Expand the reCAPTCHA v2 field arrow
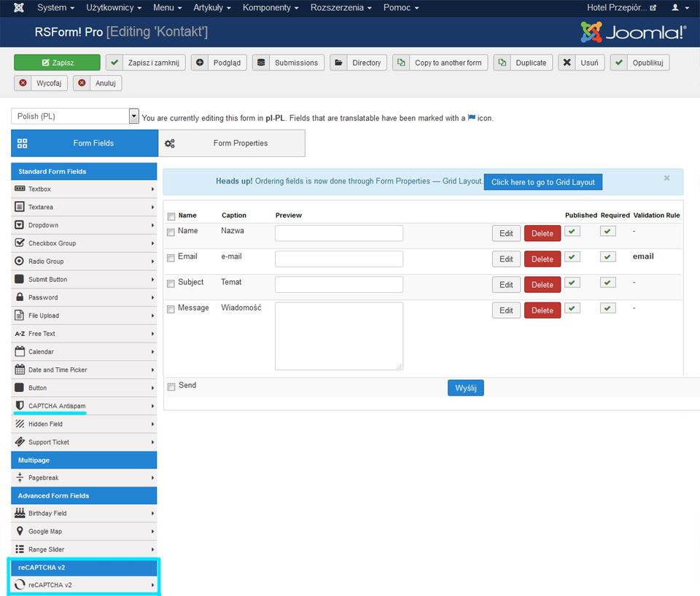700x596 pixels. click(152, 585)
